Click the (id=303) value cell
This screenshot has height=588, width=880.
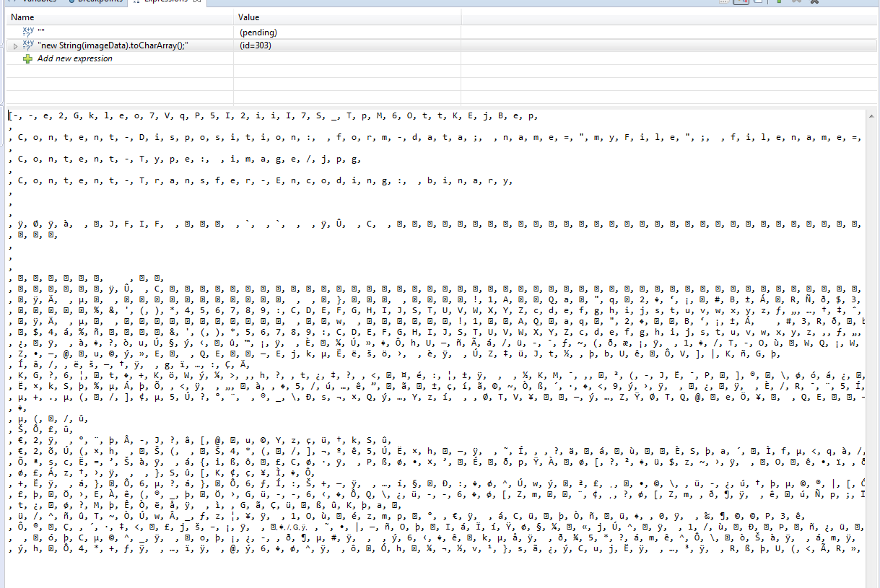pos(256,45)
